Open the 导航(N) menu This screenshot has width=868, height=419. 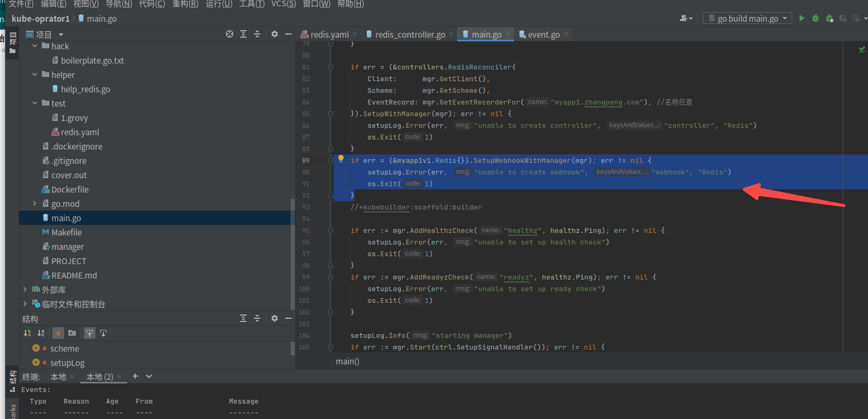[119, 4]
